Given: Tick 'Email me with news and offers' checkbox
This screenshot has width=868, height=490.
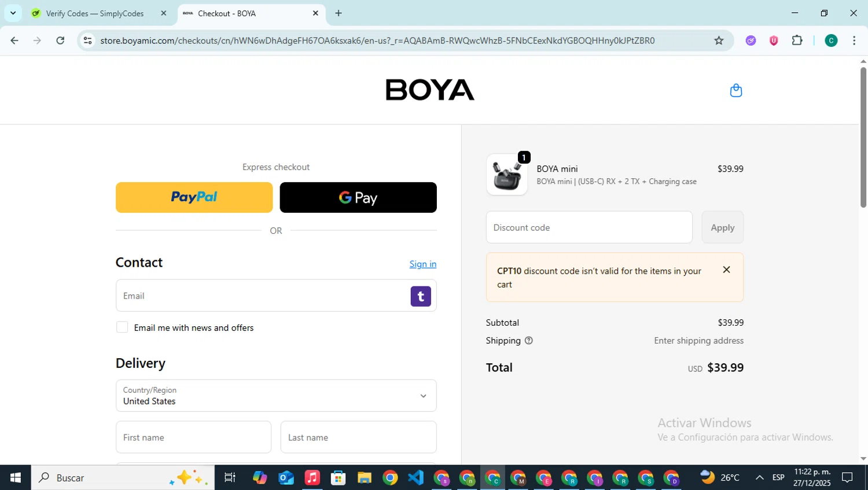Looking at the screenshot, I should coord(122,327).
